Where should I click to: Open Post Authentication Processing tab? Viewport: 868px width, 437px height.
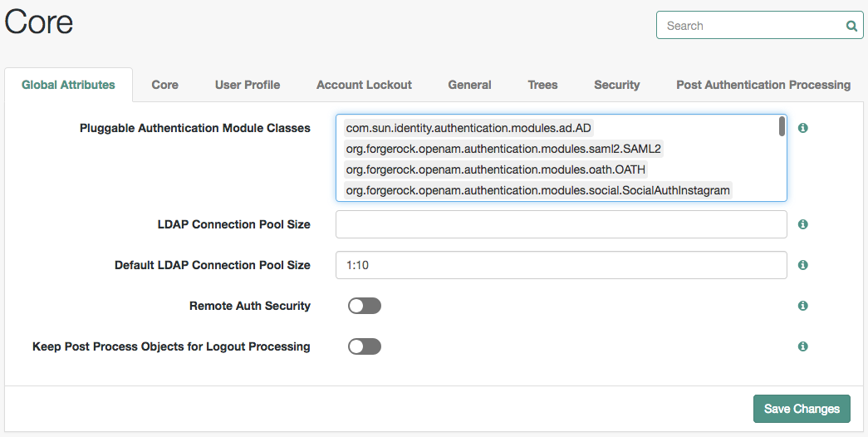(x=763, y=85)
